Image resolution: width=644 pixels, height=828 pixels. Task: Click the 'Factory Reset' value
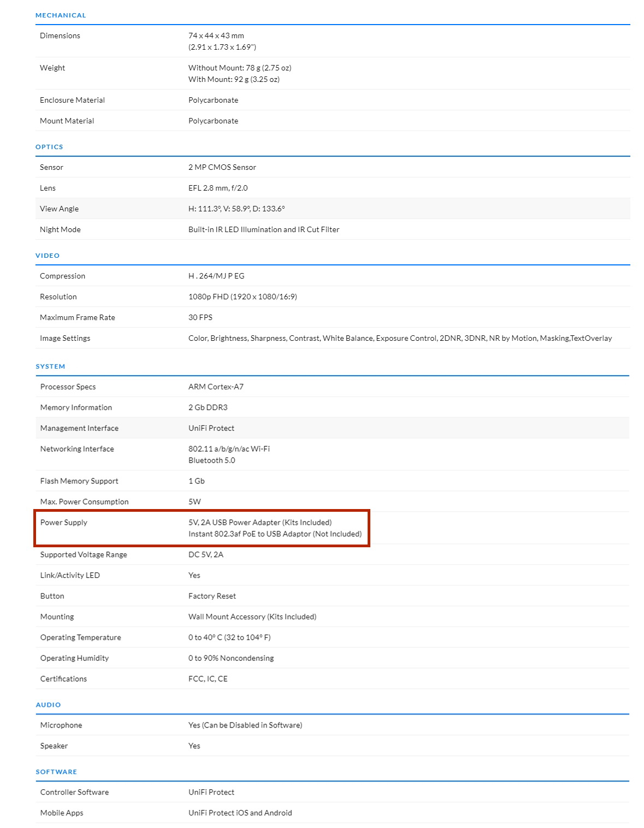pos(212,596)
